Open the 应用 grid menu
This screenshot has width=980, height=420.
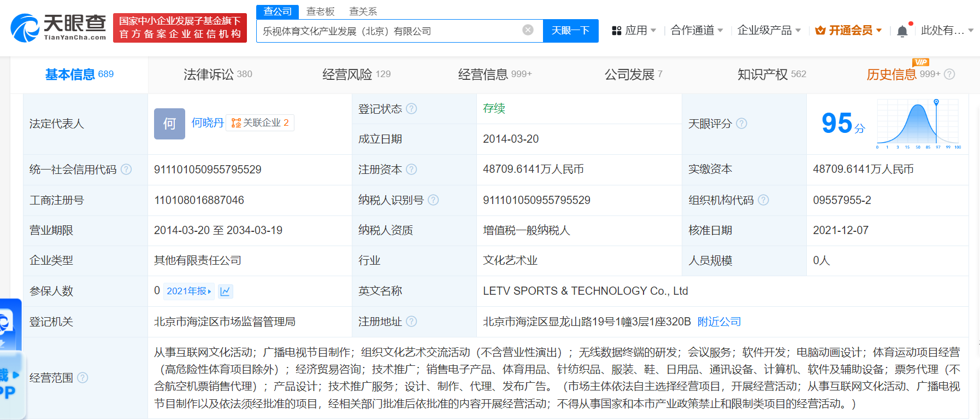click(x=634, y=31)
